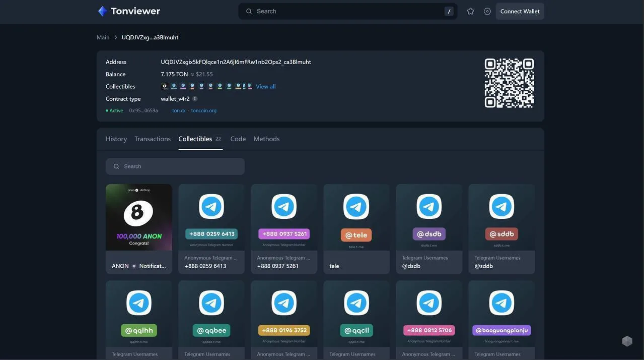The height and width of the screenshot is (360, 644).
Task: Open the +888 0937 5261 number card image
Action: [284, 217]
